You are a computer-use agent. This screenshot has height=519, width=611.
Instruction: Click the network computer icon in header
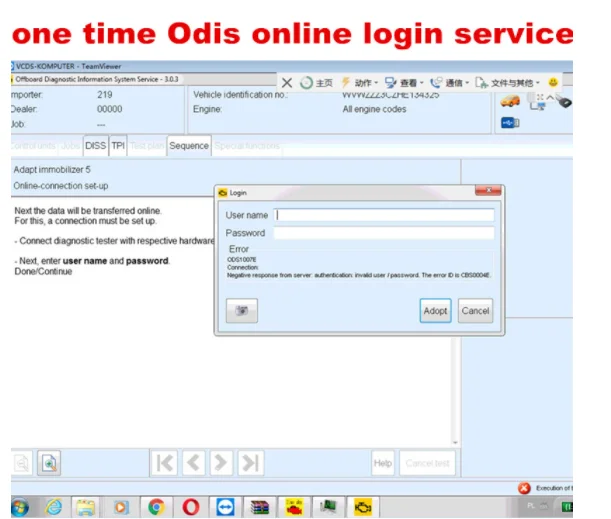coord(537,106)
